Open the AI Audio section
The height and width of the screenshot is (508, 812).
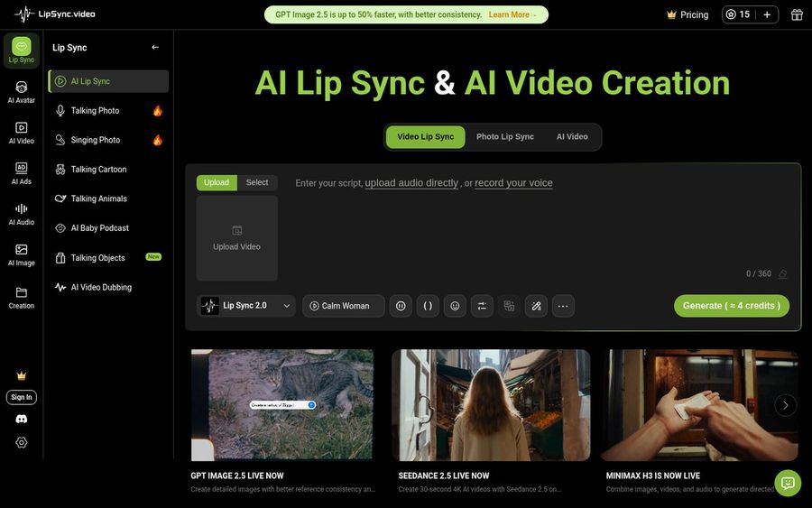(x=22, y=214)
